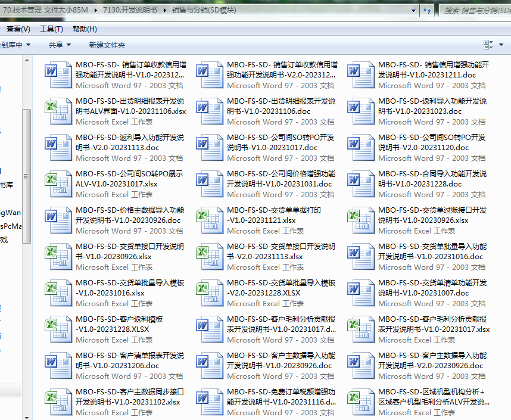Screen dimensions: 511x420
Task: Open the 查看(V) menu
Action: pyautogui.click(x=18, y=29)
